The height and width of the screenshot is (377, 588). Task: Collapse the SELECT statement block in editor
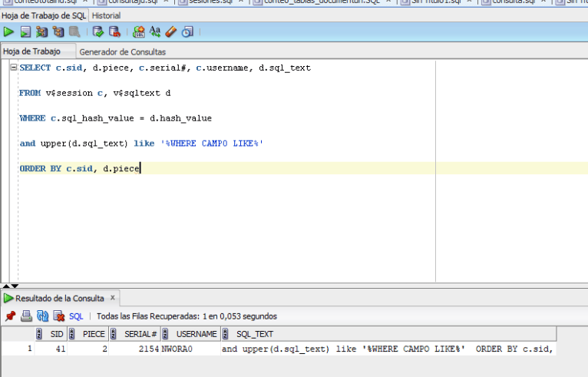[14, 68]
